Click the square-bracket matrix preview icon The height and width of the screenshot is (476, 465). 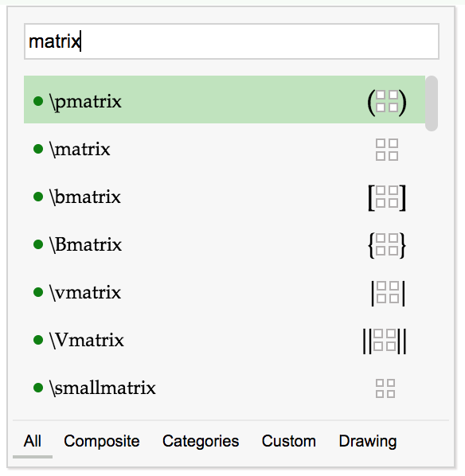point(387,197)
